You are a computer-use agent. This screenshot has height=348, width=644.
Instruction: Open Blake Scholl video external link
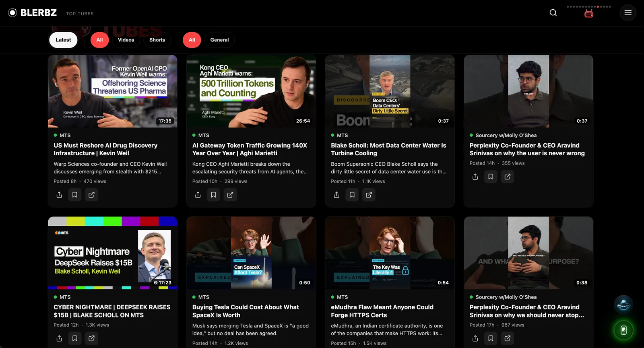pos(369,195)
